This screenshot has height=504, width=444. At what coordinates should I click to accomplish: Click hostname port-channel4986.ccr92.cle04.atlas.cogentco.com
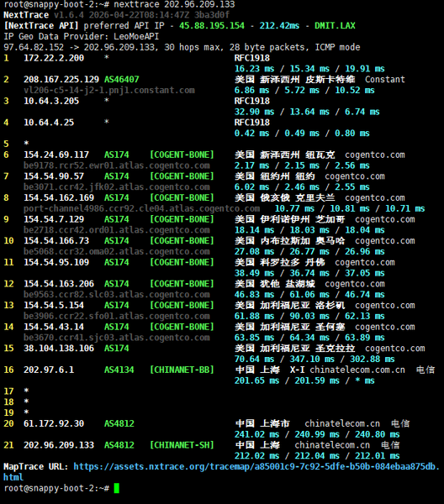point(141,208)
